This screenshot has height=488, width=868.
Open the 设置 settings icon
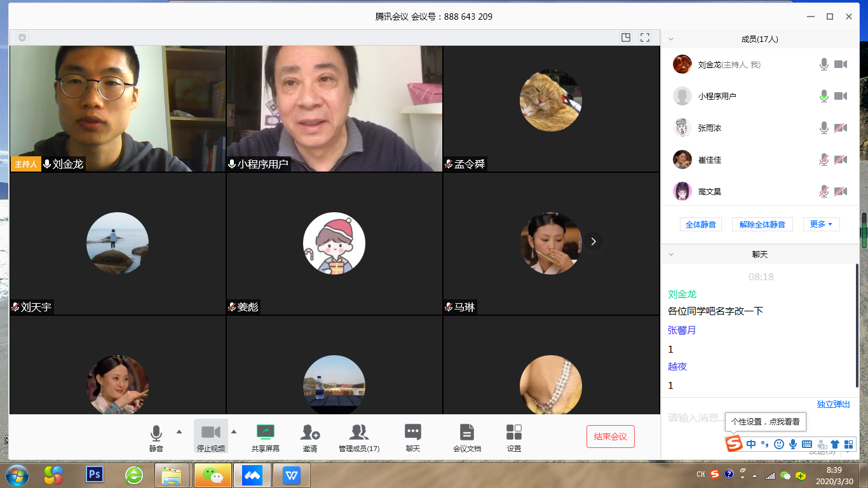[x=514, y=433]
